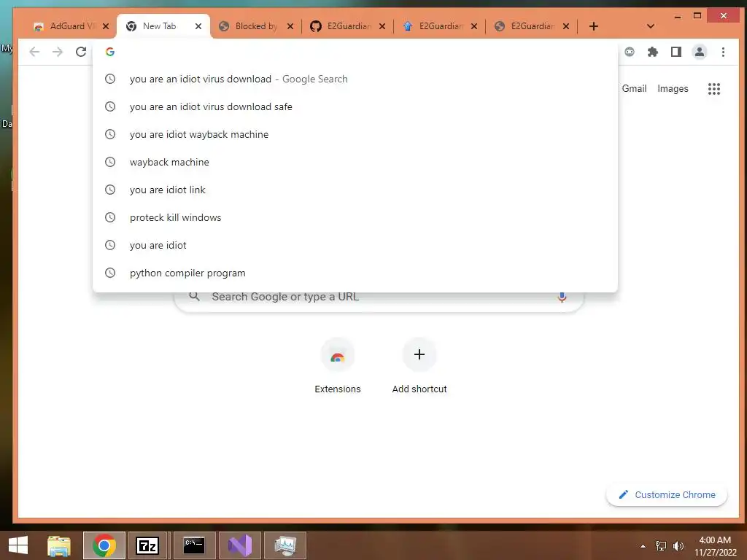The height and width of the screenshot is (560, 747).
Task: Select suggestion "you are idiot wayback machine"
Action: tap(355, 134)
